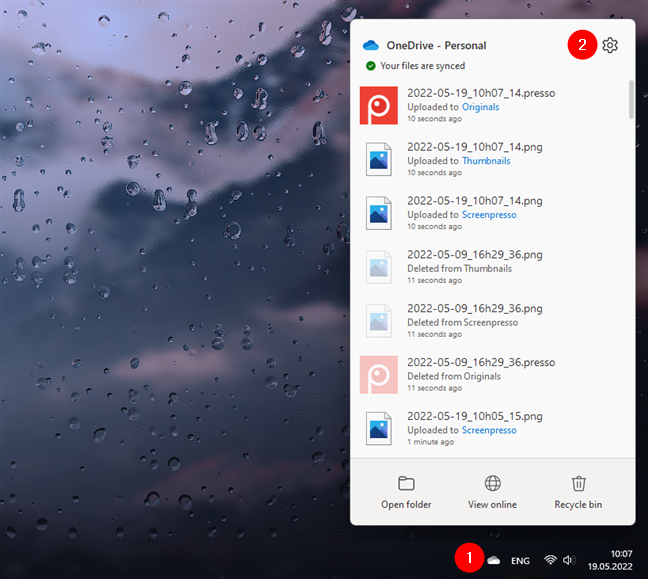Follow the Thumbnails folder link
Screen dimensions: 648x579
pos(486,161)
